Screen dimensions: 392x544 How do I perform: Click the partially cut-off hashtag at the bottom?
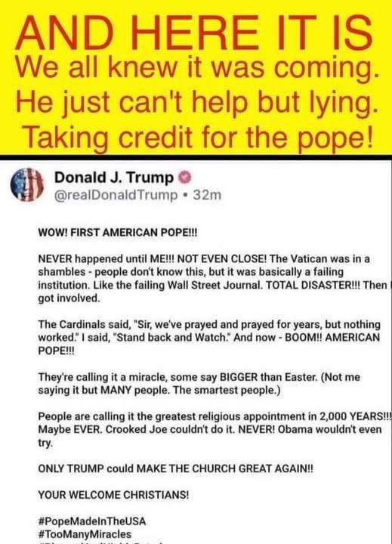100,542
